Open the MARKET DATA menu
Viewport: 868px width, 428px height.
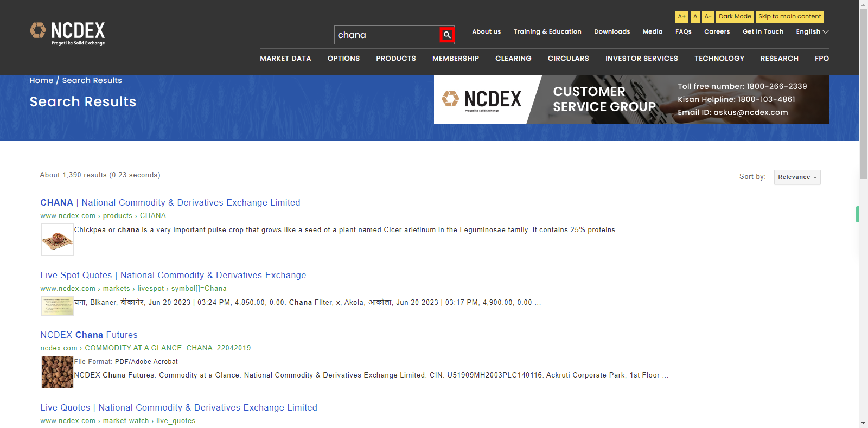(x=285, y=58)
